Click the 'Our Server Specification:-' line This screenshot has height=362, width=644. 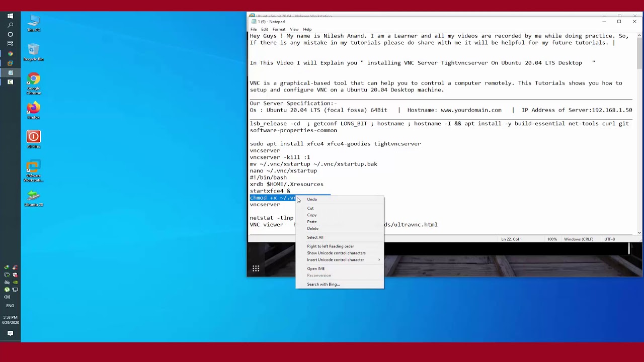[x=293, y=104]
